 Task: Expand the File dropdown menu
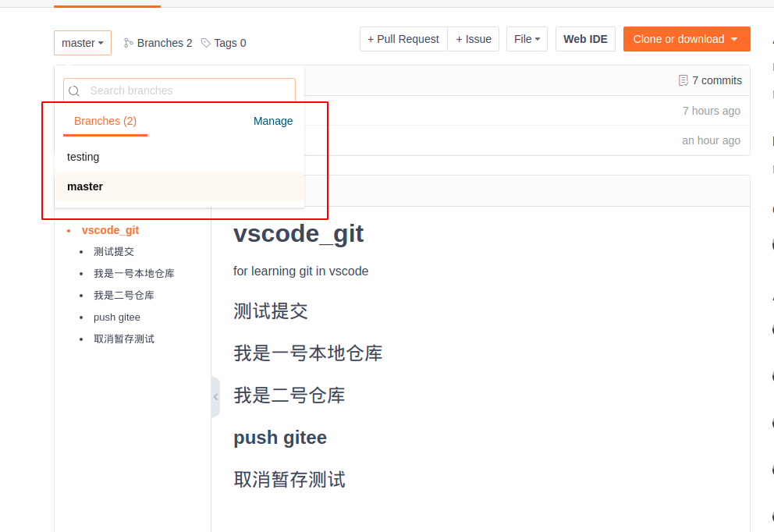pos(527,39)
